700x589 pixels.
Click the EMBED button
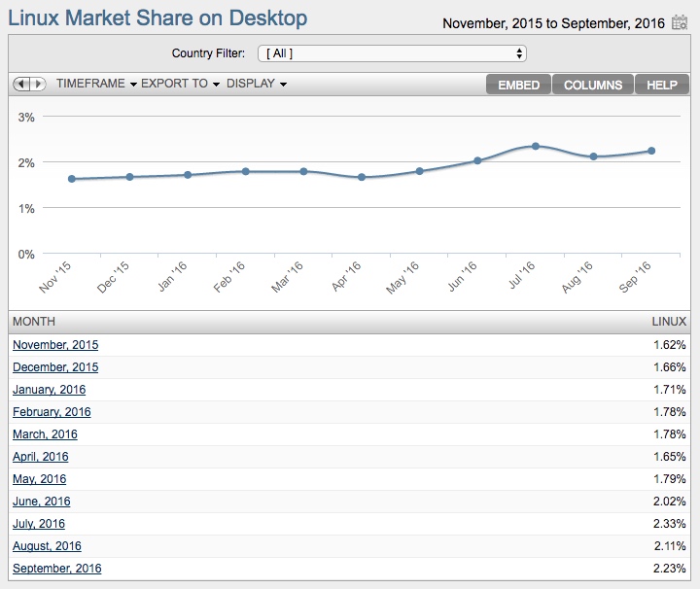pyautogui.click(x=518, y=85)
